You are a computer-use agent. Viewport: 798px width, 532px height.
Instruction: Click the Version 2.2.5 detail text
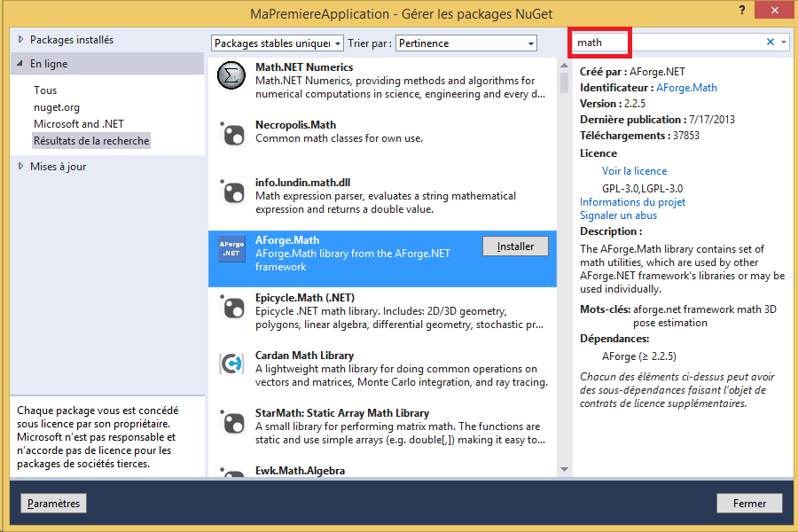(x=613, y=104)
